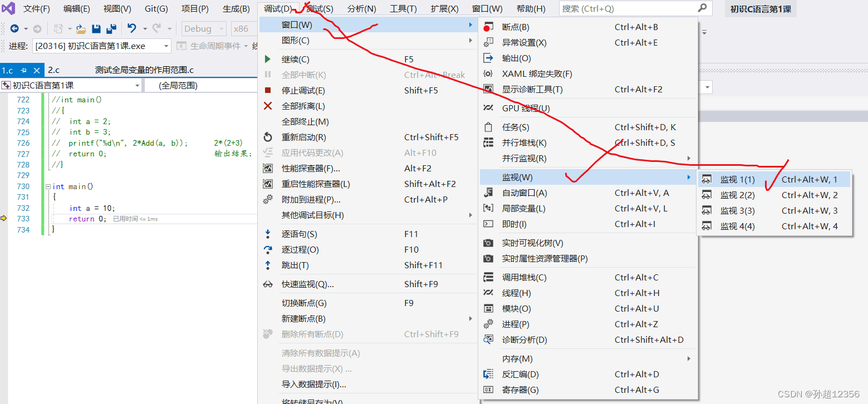Open the process 初识C语言第1课.exe combo box
Screen dimensions: 868x404
(x=101, y=46)
